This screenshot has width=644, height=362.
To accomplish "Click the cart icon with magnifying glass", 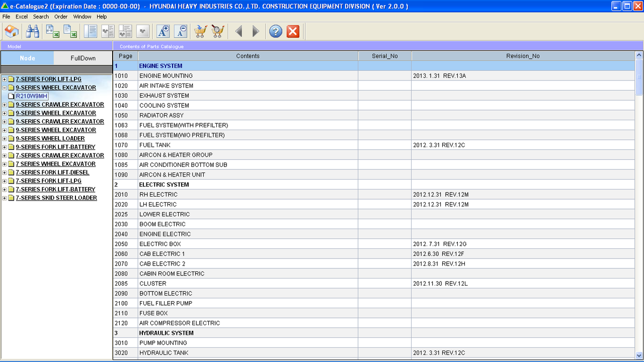I will (218, 32).
